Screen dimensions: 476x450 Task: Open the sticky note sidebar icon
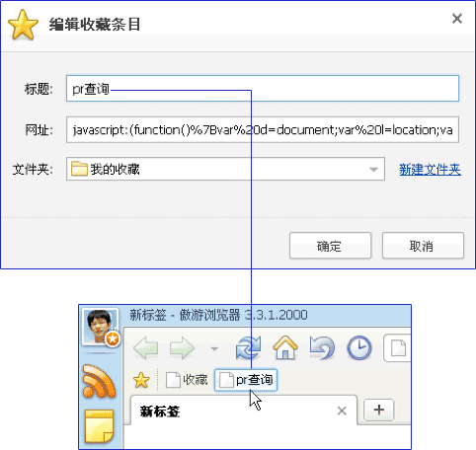(99, 426)
